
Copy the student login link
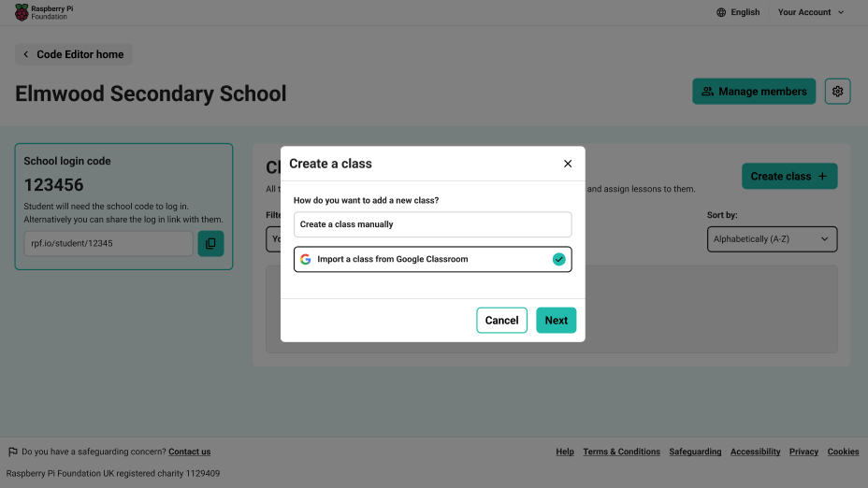[210, 244]
